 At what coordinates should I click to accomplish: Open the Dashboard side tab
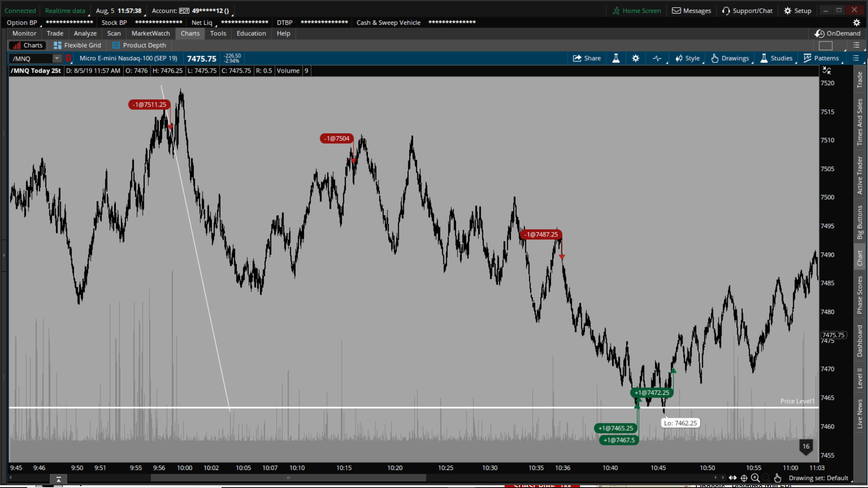pyautogui.click(x=860, y=341)
